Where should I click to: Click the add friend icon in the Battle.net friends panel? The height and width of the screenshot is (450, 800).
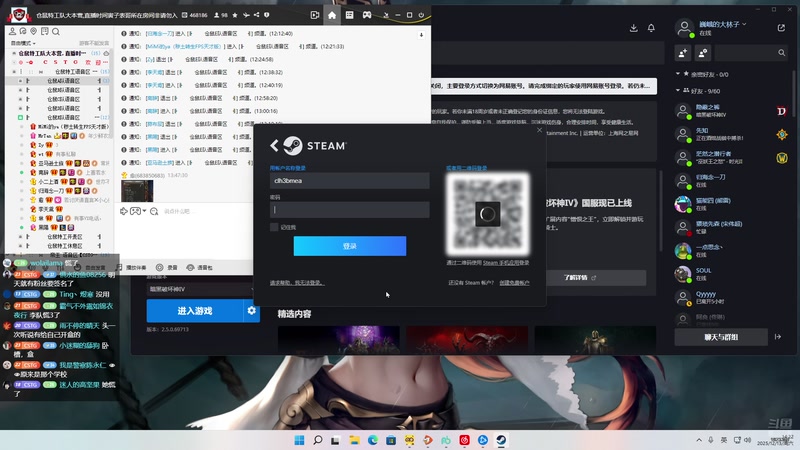coord(683,53)
